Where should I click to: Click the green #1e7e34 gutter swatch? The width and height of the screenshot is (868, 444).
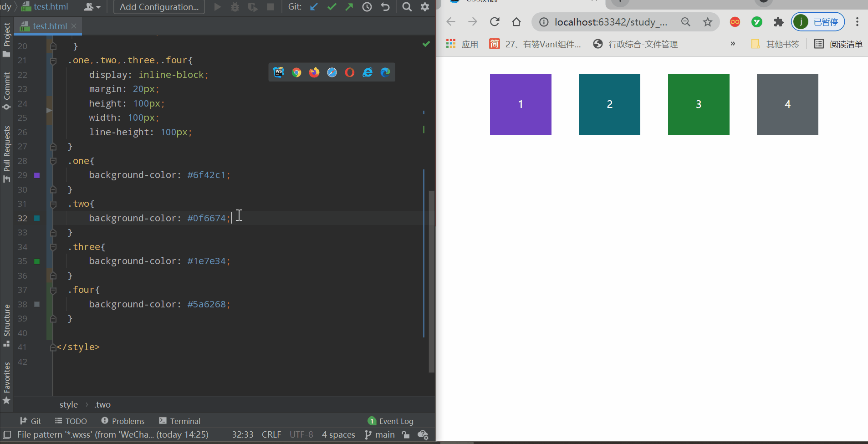37,261
